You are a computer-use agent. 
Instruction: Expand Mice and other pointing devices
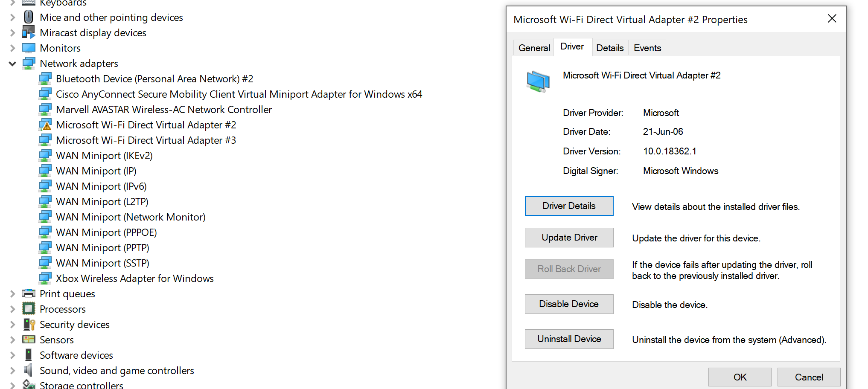tap(12, 17)
